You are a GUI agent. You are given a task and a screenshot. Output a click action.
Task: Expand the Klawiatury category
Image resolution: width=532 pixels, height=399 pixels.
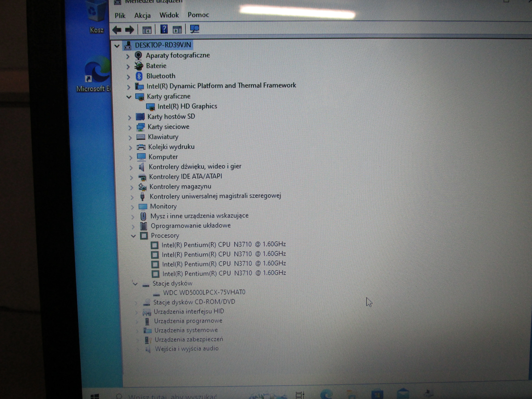[130, 138]
